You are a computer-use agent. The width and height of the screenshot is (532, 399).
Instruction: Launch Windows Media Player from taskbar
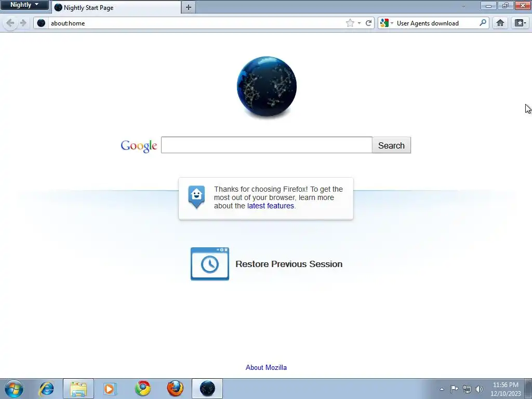click(x=110, y=389)
